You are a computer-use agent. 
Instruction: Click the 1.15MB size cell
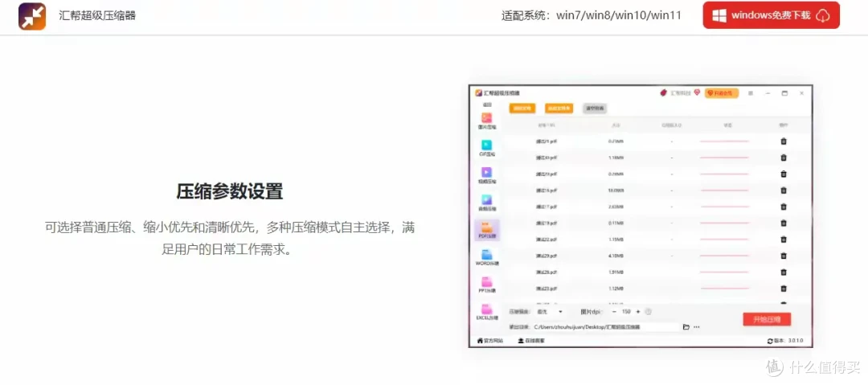tap(616, 240)
